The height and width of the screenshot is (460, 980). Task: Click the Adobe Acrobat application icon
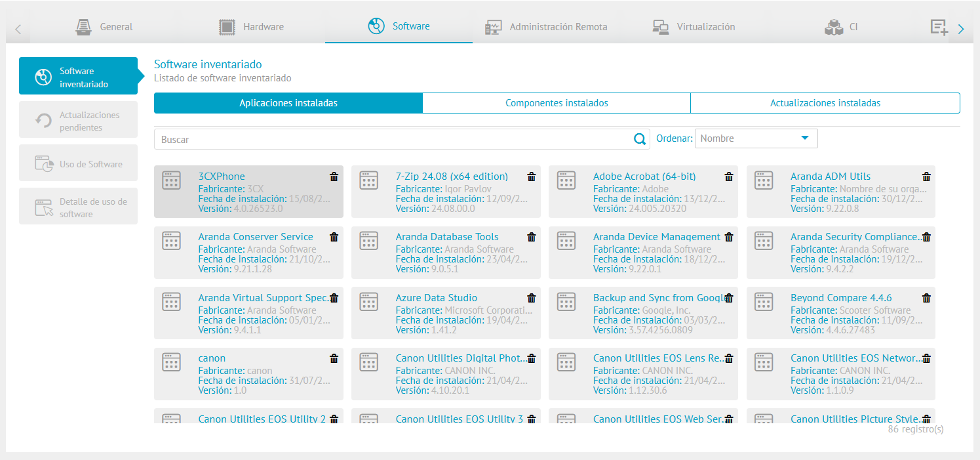pyautogui.click(x=566, y=180)
